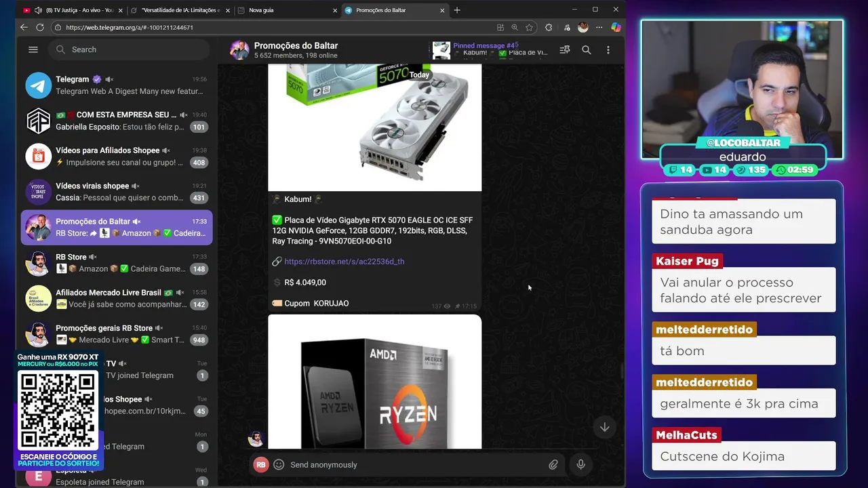The width and height of the screenshot is (868, 488).
Task: Open a new browser tab
Action: coord(457,10)
